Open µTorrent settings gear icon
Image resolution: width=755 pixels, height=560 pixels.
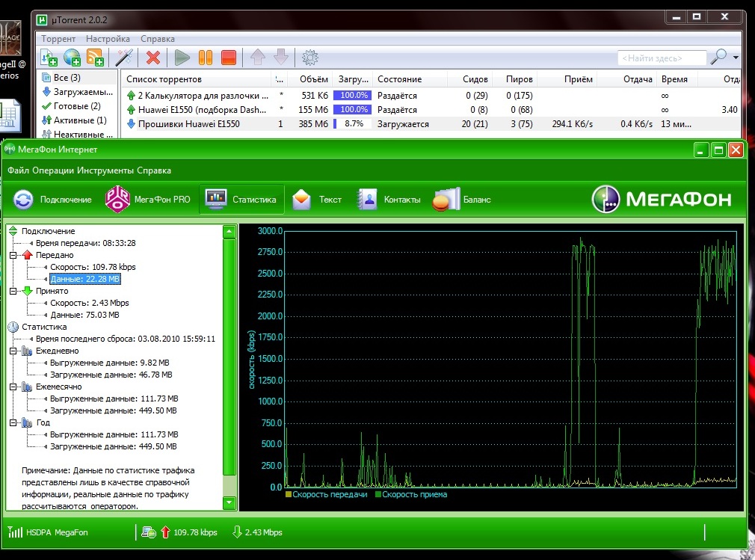(310, 58)
